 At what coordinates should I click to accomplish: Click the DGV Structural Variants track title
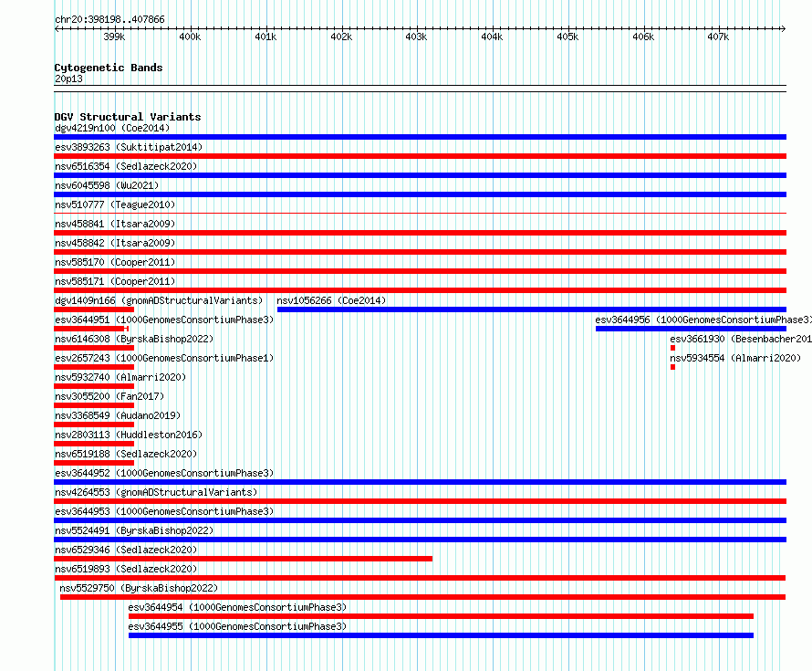click(x=128, y=117)
